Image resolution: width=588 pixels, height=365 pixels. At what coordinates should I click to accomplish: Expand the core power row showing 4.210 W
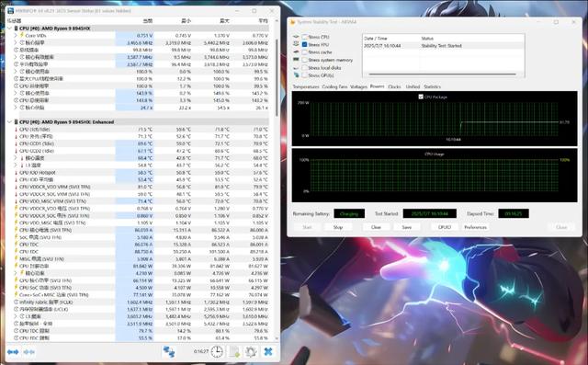coord(16,273)
